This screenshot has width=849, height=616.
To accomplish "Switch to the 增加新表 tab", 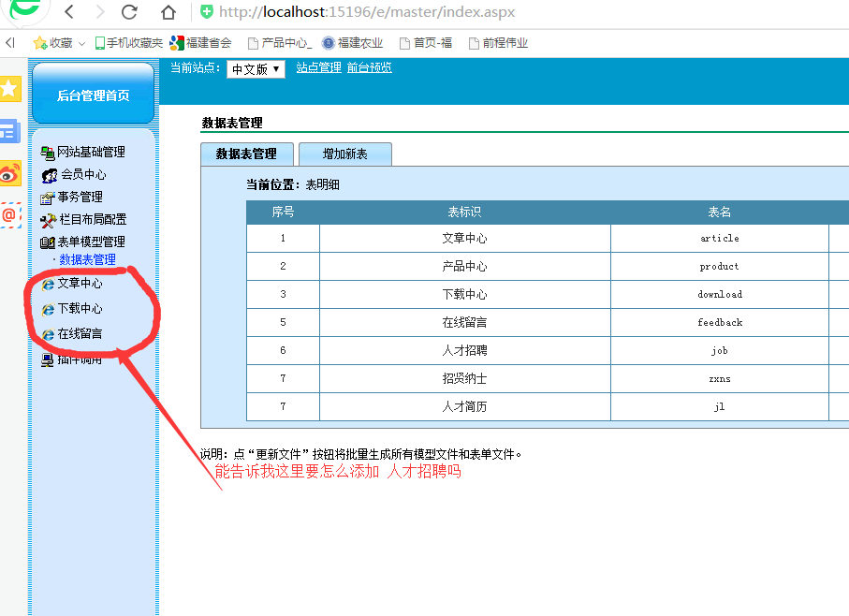I will 344,154.
